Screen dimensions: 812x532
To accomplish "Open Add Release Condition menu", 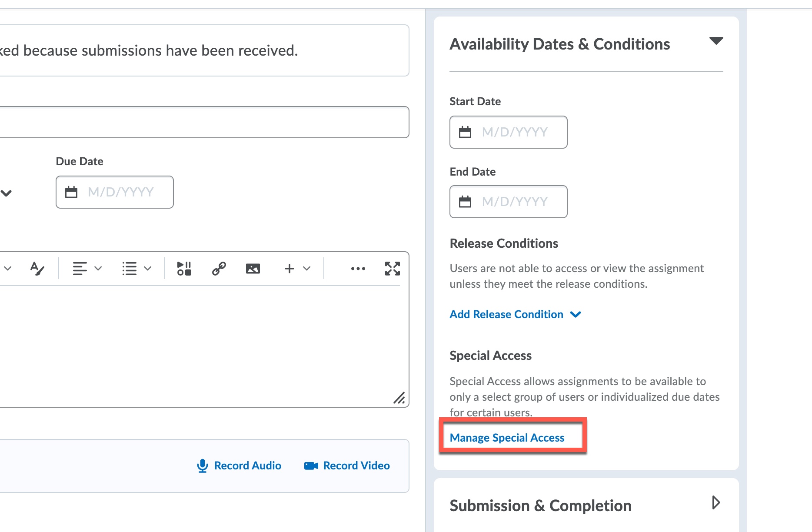I will click(516, 314).
